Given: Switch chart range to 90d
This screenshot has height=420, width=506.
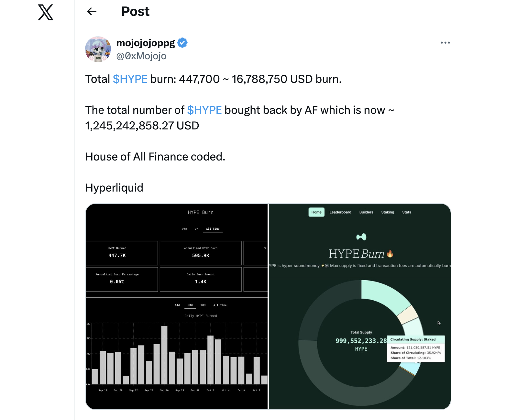Looking at the screenshot, I should [x=203, y=305].
